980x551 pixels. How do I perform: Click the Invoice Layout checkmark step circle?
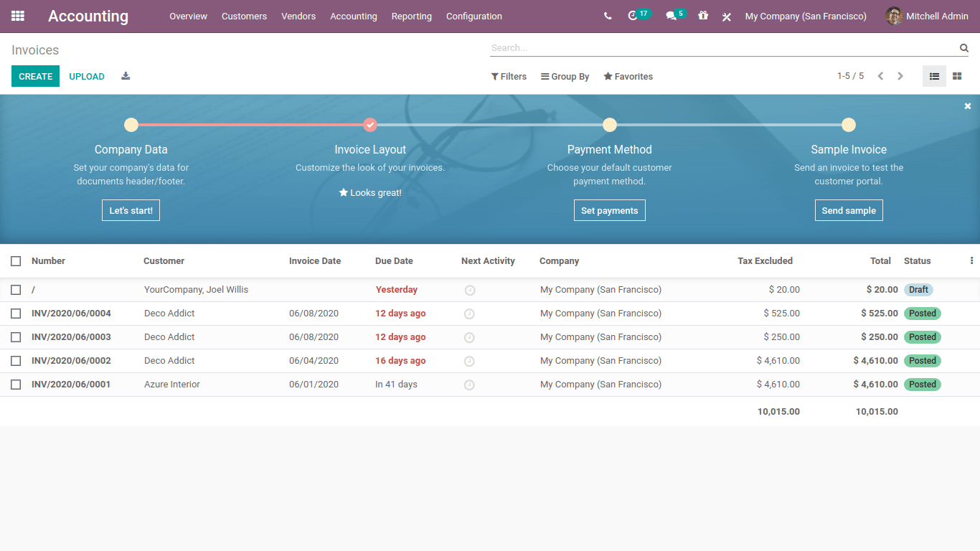(x=370, y=125)
